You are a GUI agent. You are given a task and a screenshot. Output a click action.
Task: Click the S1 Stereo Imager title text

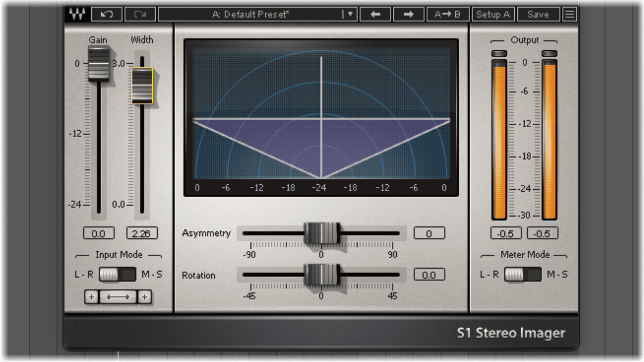[x=511, y=333]
